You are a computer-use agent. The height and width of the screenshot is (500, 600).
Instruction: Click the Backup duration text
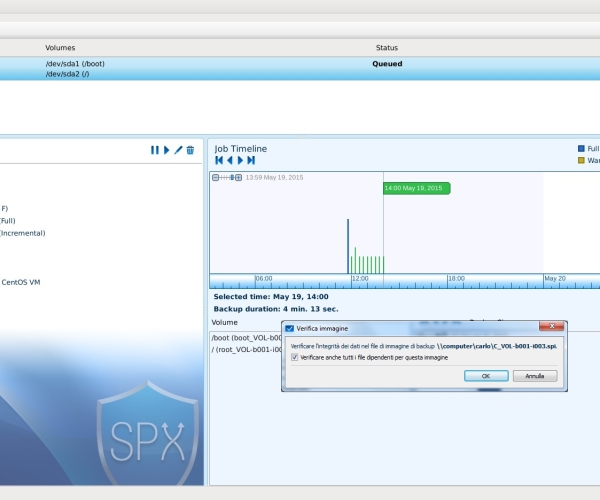(x=276, y=309)
